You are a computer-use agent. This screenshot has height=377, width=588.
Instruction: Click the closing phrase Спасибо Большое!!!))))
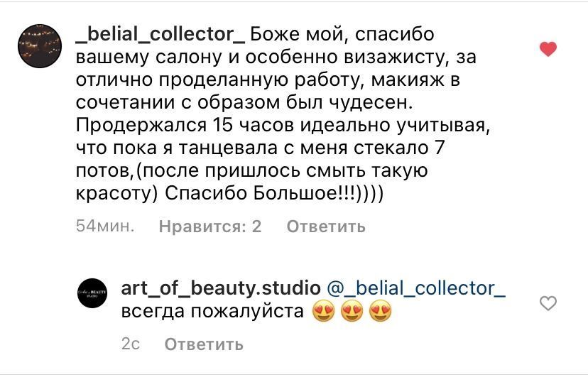pyautogui.click(x=274, y=193)
